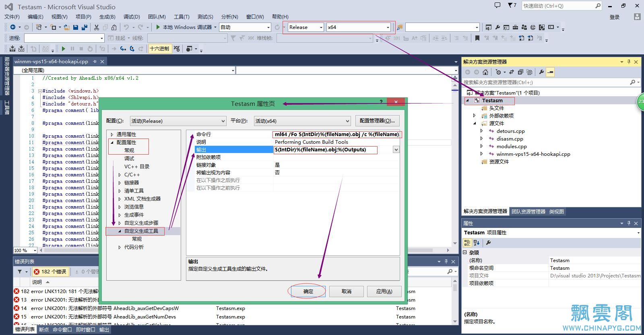Click the 命令行 property value field
Image resolution: width=644 pixels, height=335 pixels.
click(x=337, y=134)
